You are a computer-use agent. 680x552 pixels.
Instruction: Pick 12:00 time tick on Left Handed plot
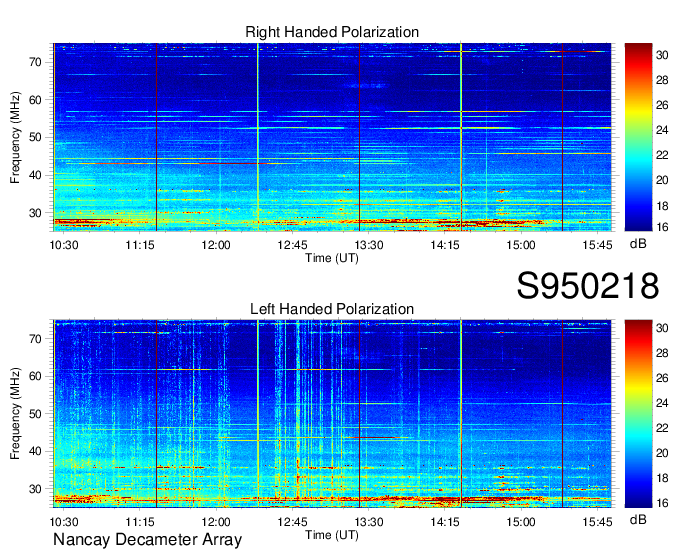[216, 522]
